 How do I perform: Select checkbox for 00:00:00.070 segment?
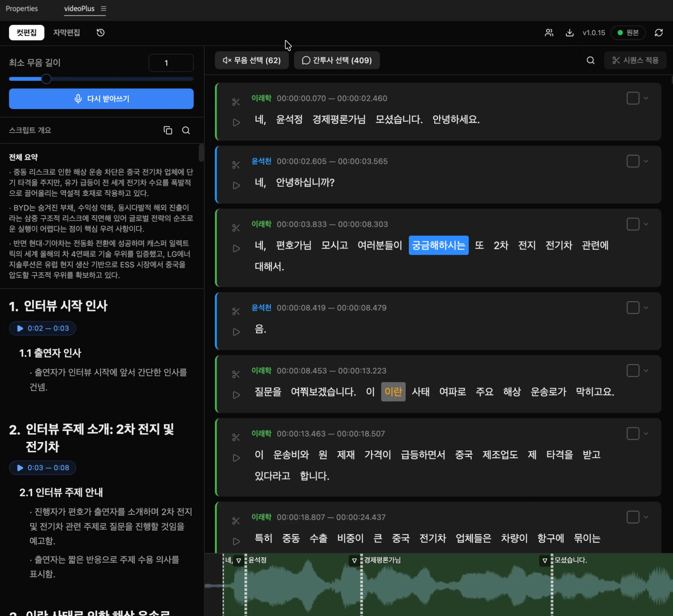coord(632,98)
